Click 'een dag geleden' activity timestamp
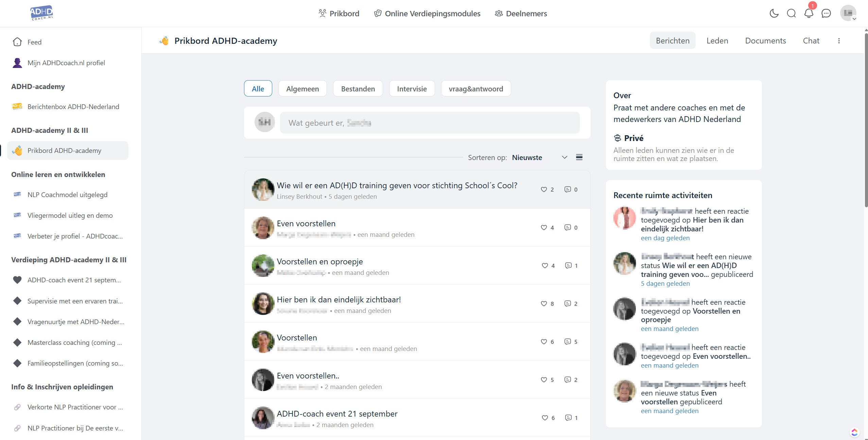 [665, 238]
